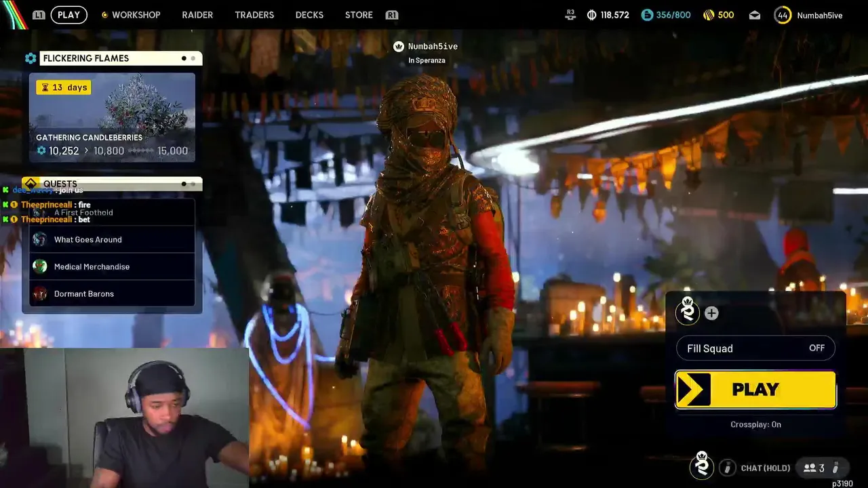The height and width of the screenshot is (488, 868).
Task: Click the gold stack icon beside 500
Action: click(x=709, y=15)
